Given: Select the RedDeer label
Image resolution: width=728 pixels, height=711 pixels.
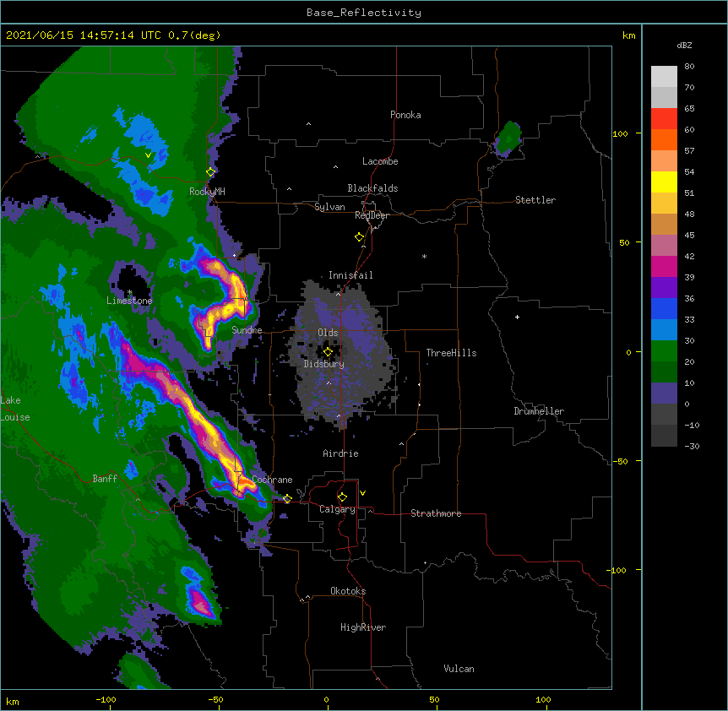Looking at the screenshot, I should click(x=372, y=215).
